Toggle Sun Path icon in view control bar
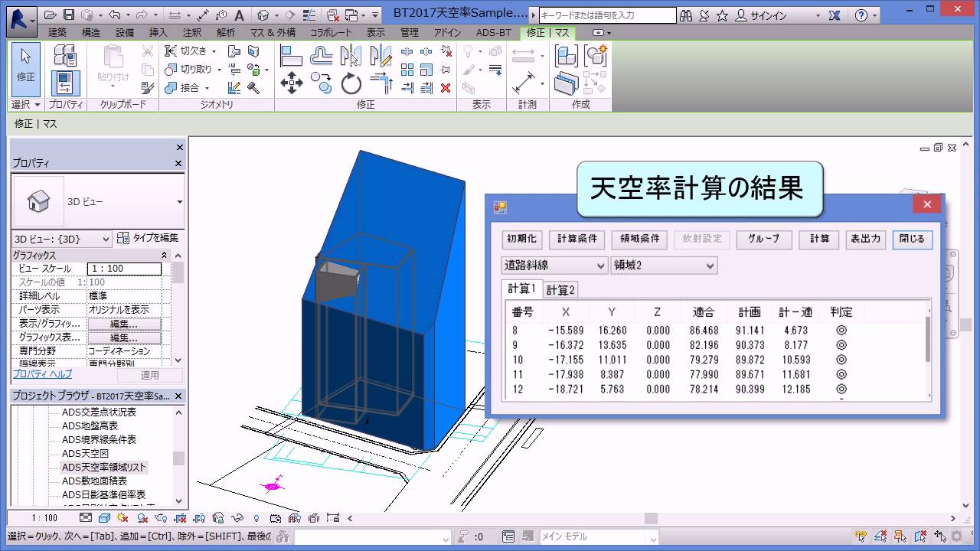Image resolution: width=980 pixels, height=551 pixels. pos(122,518)
